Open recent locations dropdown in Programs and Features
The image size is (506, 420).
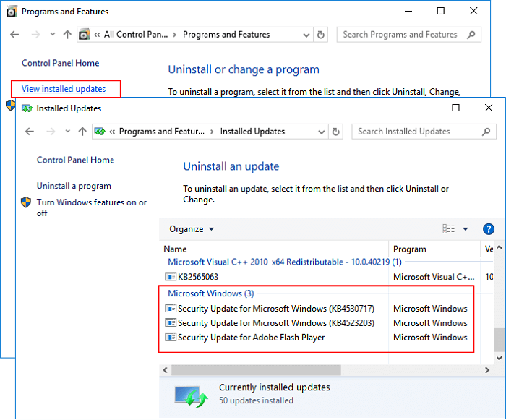(53, 34)
